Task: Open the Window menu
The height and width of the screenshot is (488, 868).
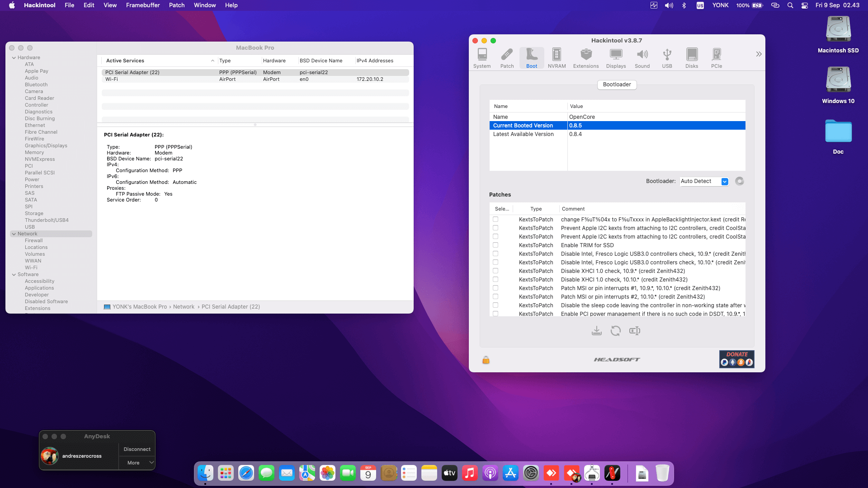Action: pos(205,5)
